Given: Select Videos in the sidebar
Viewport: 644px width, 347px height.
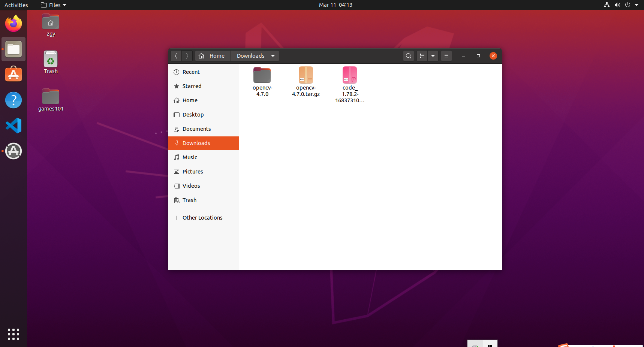Looking at the screenshot, I should (204, 186).
